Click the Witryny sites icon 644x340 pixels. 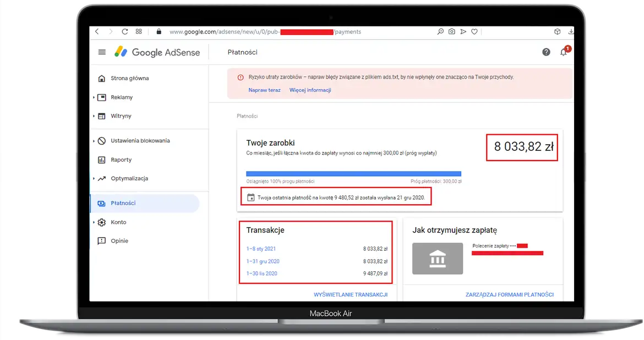pos(102,116)
